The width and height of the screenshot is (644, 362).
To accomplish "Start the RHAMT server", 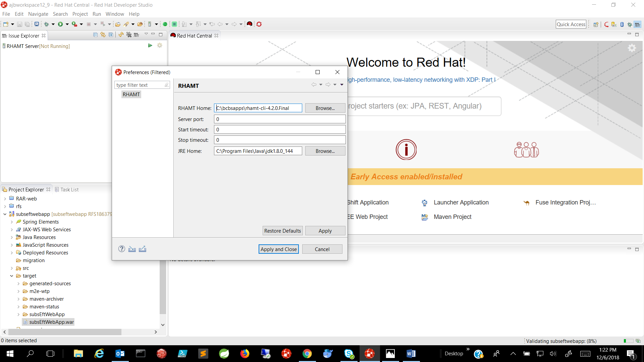I will [150, 46].
